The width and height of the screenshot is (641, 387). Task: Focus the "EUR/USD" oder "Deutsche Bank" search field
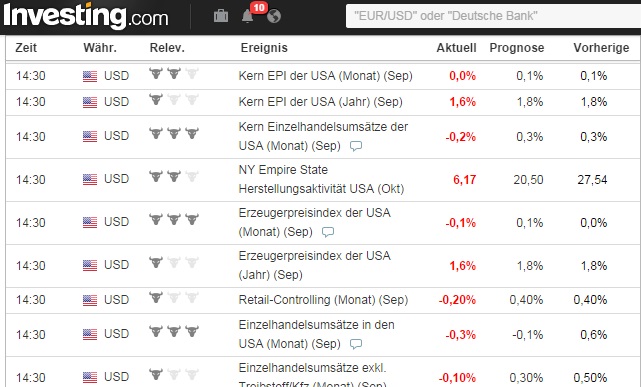click(493, 16)
